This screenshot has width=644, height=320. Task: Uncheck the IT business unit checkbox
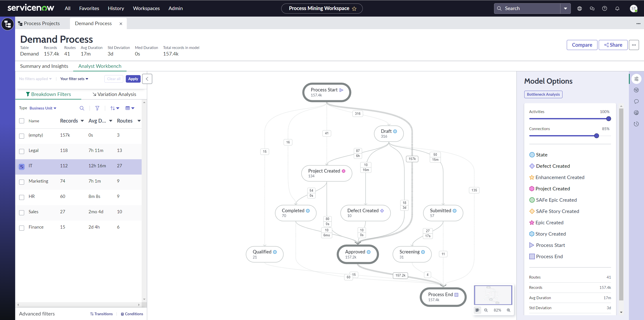(22, 167)
